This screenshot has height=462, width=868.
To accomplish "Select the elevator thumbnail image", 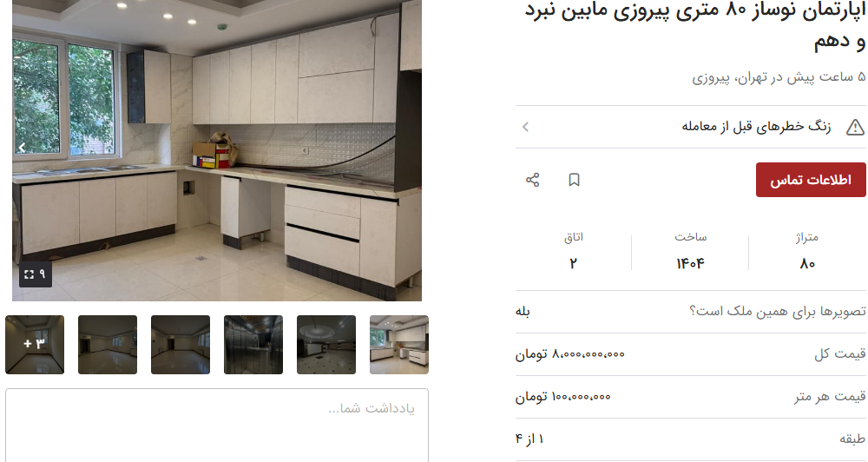I will [253, 345].
